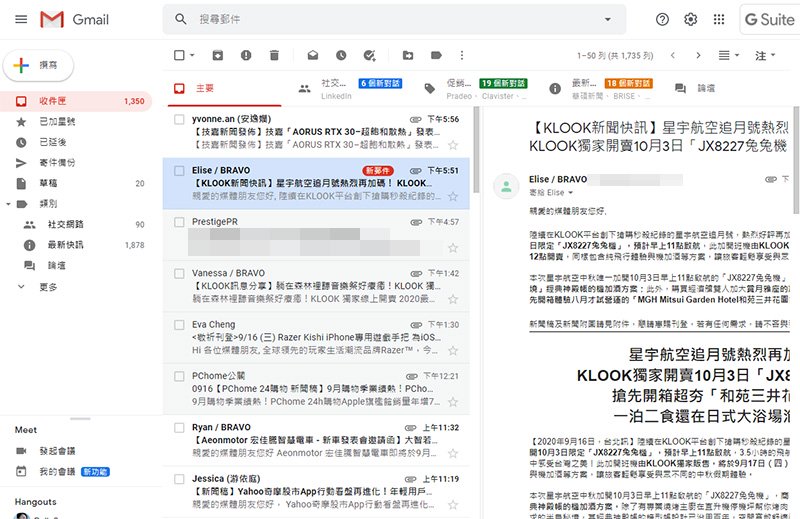Open Google apps grid
Screen dimensions: 800x519
718,19
